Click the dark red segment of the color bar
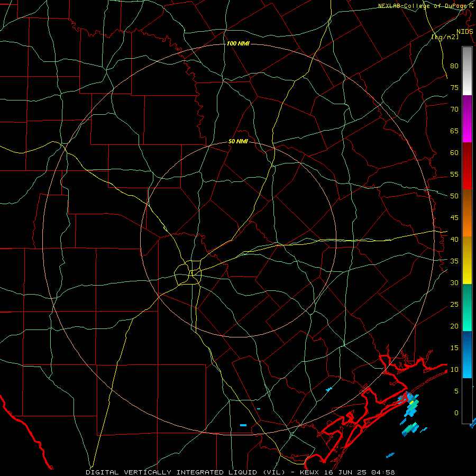 (x=467, y=166)
